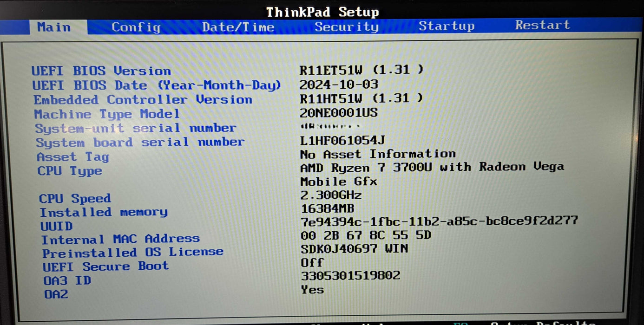This screenshot has height=325, width=644.
Task: Click MAC address 00 2B 67 8C 55 5D
Action: coord(366,235)
